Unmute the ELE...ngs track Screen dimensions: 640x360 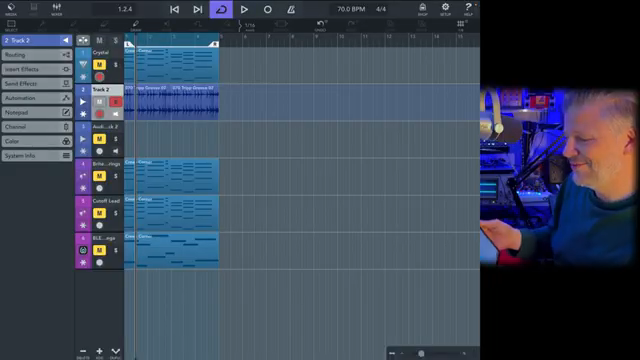click(99, 250)
